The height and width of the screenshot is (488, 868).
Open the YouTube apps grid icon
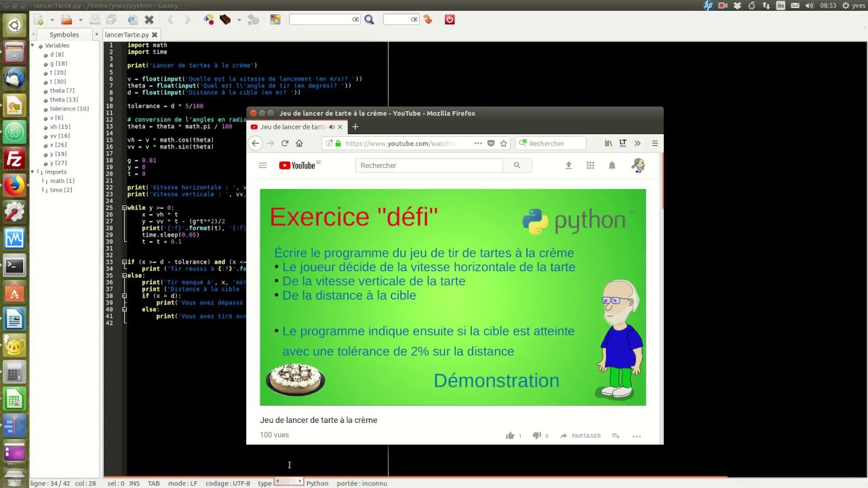point(590,165)
